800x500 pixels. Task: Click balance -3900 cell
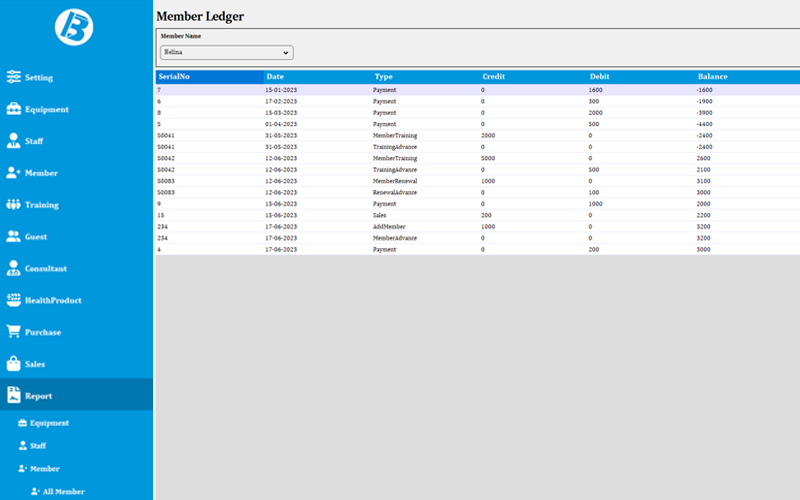click(x=704, y=113)
